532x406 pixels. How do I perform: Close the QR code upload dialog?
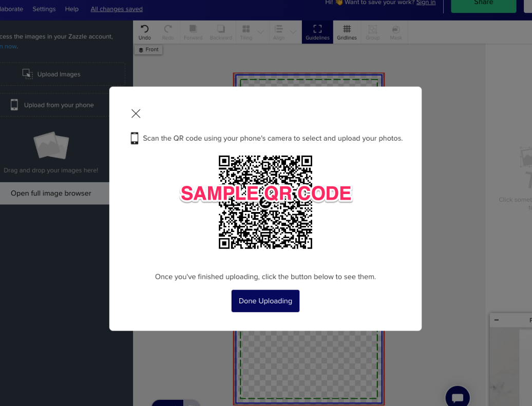click(x=136, y=113)
